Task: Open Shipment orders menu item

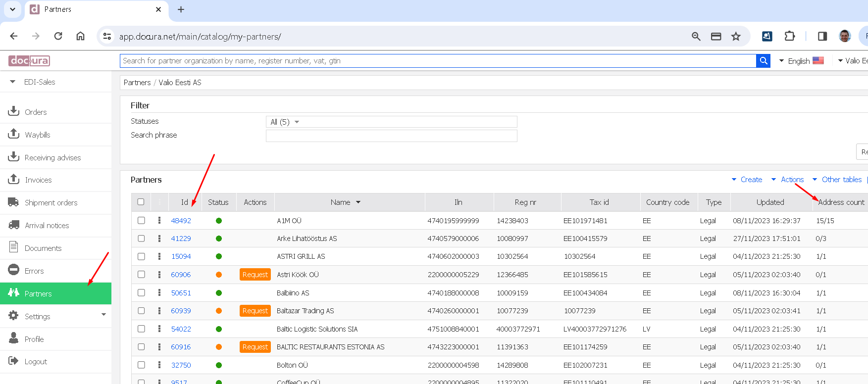Action: click(x=55, y=203)
